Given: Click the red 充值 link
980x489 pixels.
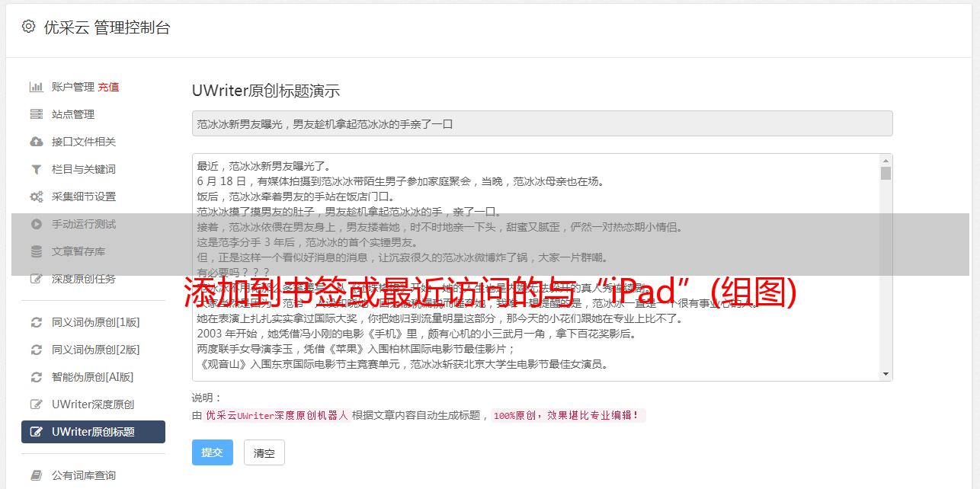Looking at the screenshot, I should click(x=108, y=87).
